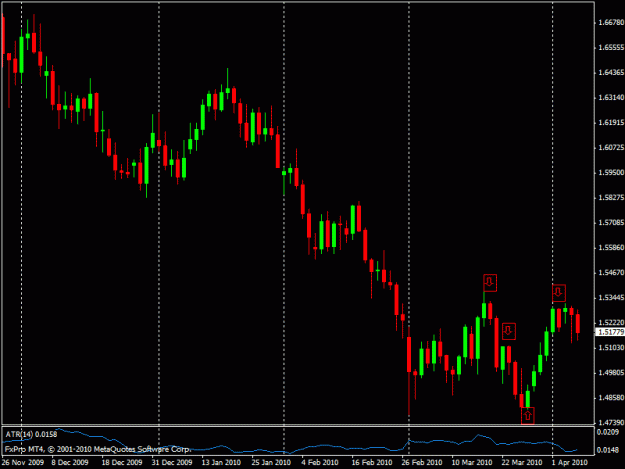The width and height of the screenshot is (625, 469).
Task: Click the price label 1.48580
Action: (x=611, y=398)
